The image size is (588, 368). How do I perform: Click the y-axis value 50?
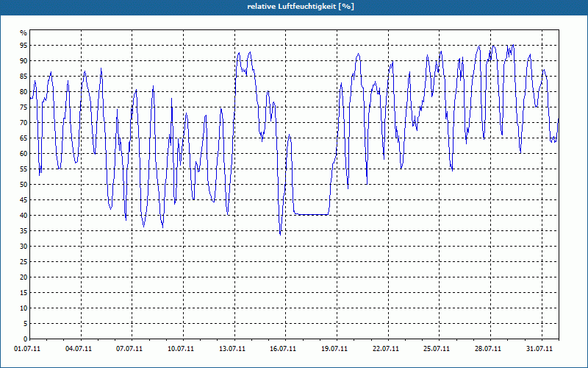(x=24, y=185)
